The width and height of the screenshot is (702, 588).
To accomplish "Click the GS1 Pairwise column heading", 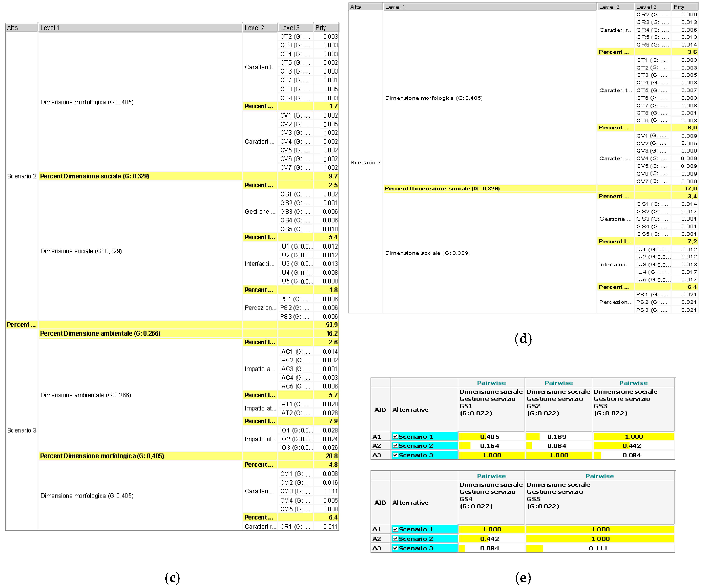I will (491, 383).
